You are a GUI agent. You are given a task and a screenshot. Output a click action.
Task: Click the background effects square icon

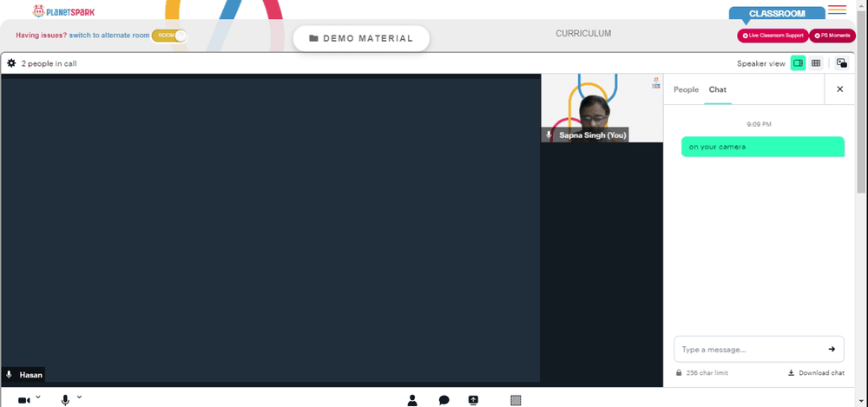tap(516, 400)
